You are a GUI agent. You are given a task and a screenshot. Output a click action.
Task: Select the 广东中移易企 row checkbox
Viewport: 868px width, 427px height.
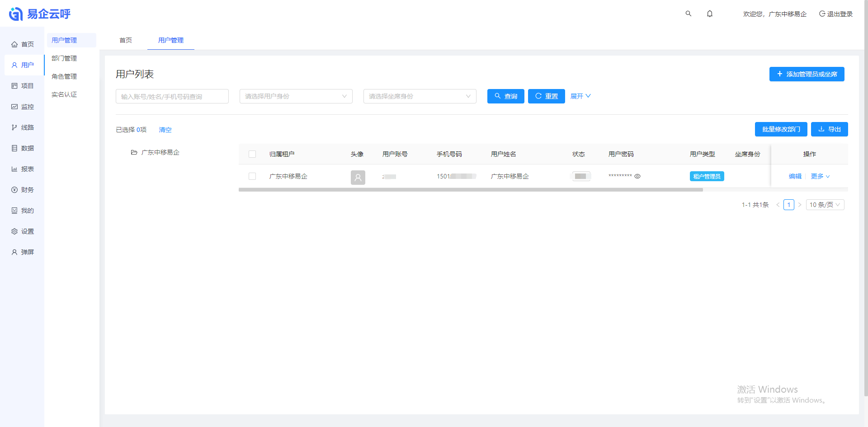252,176
